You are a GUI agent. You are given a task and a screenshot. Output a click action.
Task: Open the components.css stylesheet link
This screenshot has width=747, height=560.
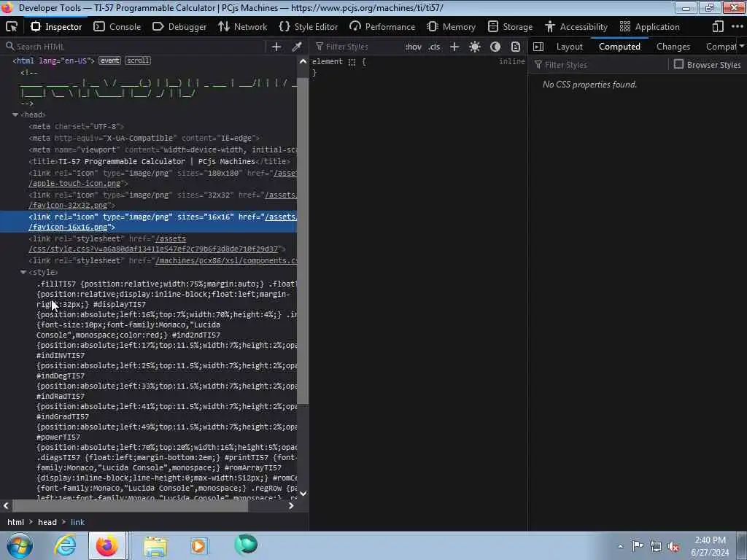[226, 261]
